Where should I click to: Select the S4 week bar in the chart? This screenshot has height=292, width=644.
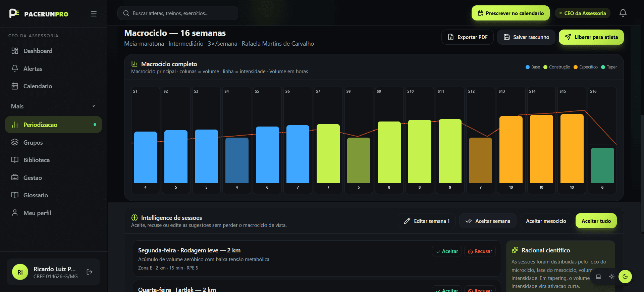tap(237, 160)
